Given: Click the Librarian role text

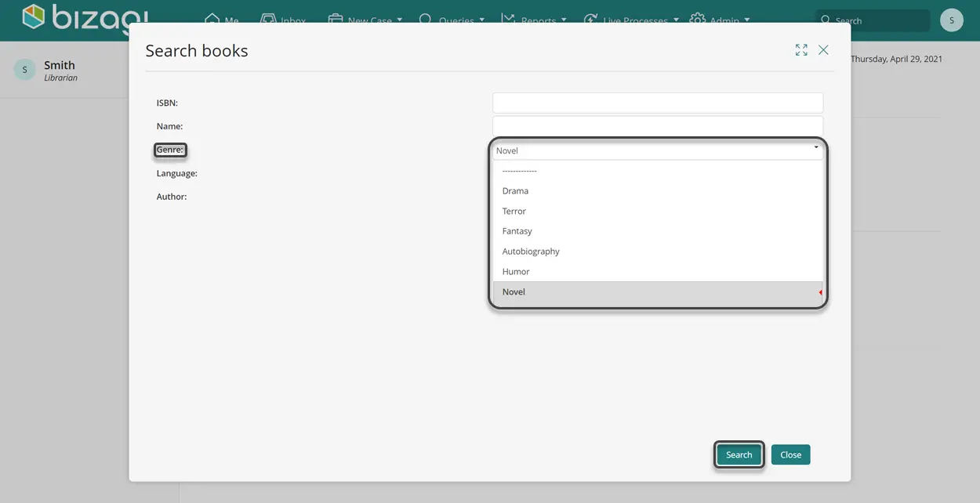Looking at the screenshot, I should tap(61, 78).
